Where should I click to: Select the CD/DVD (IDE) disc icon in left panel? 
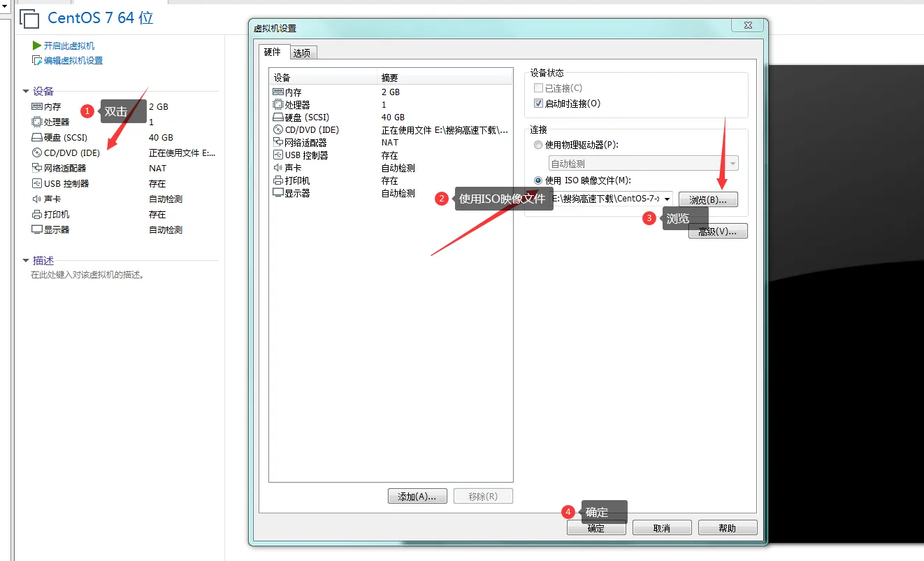(37, 152)
